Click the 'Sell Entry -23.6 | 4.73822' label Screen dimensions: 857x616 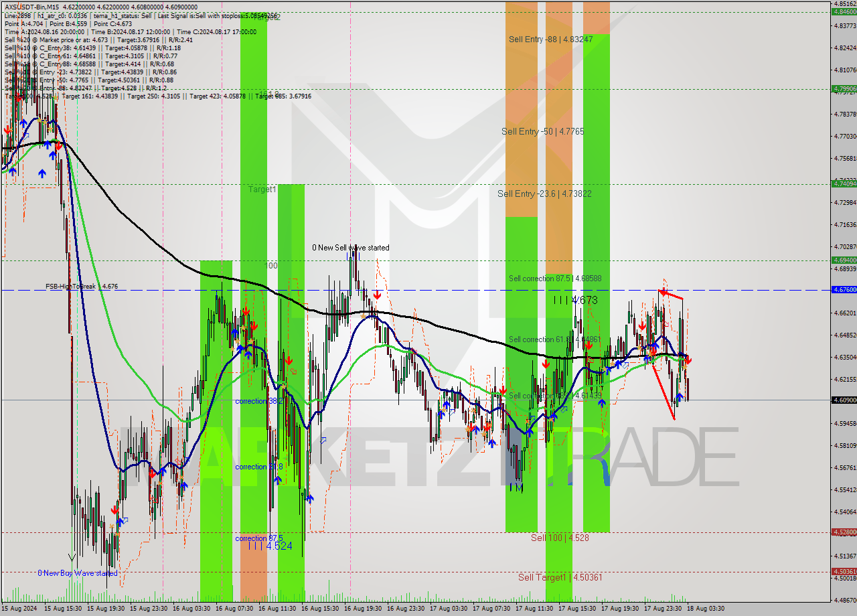[544, 194]
